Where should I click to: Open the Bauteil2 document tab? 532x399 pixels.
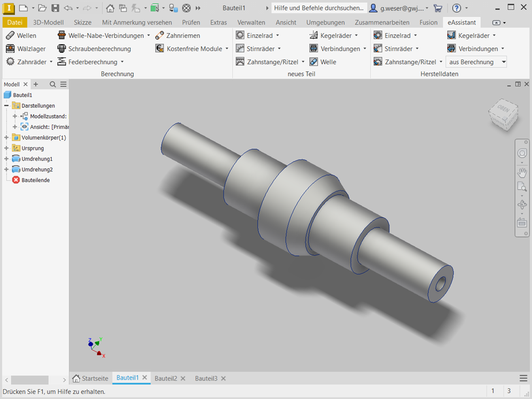tap(165, 378)
